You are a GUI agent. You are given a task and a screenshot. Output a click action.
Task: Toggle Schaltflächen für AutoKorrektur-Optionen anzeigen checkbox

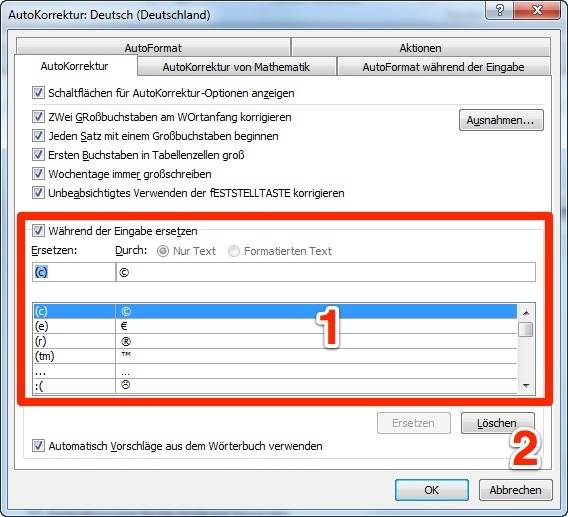point(38,93)
